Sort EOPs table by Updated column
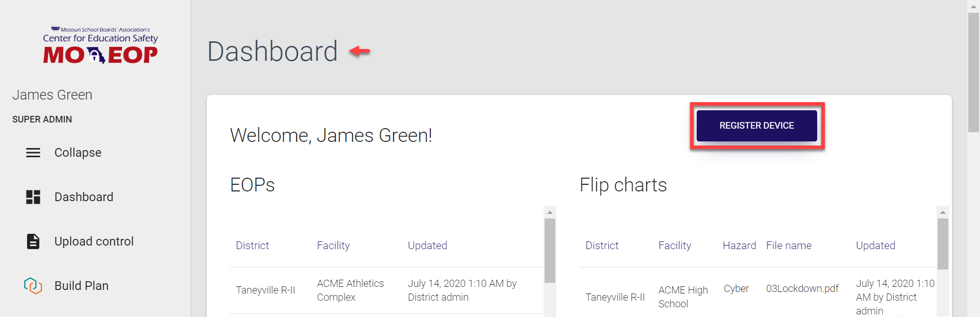Image resolution: width=980 pixels, height=317 pixels. pos(427,246)
